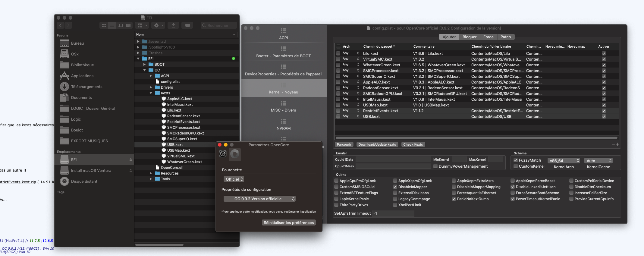Click the Finder edit tags button

pos(187,25)
